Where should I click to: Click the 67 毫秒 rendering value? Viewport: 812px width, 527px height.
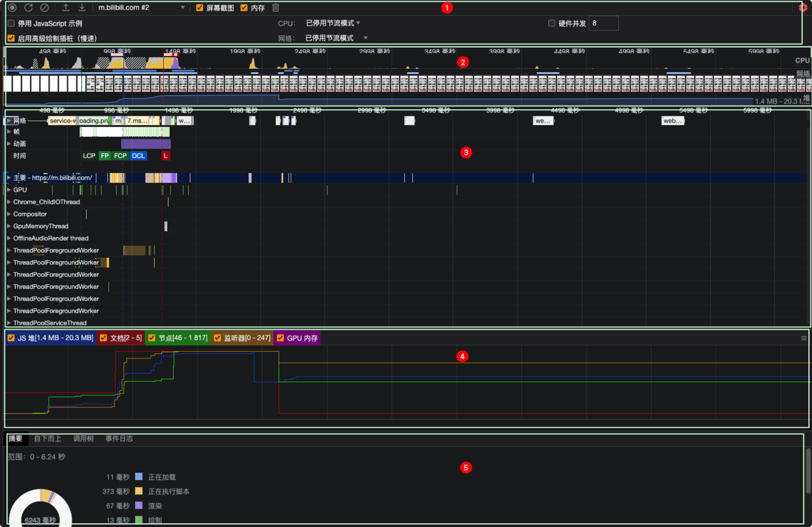[118, 506]
